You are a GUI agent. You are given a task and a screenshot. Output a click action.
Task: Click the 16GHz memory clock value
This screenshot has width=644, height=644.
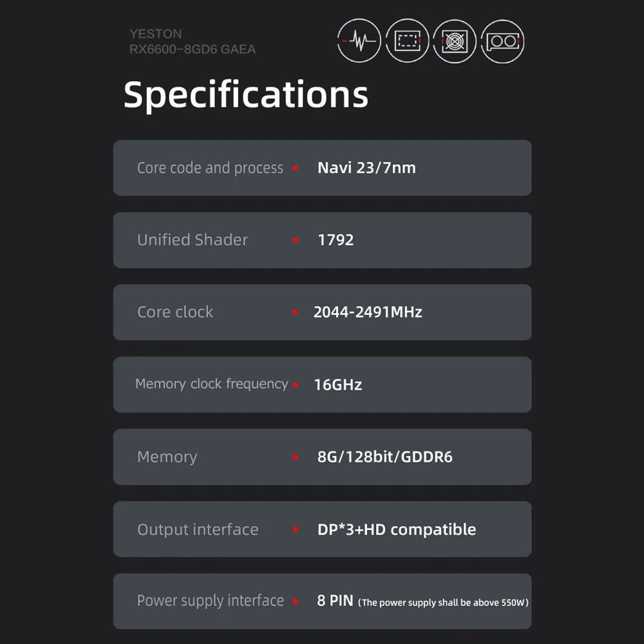[337, 385]
